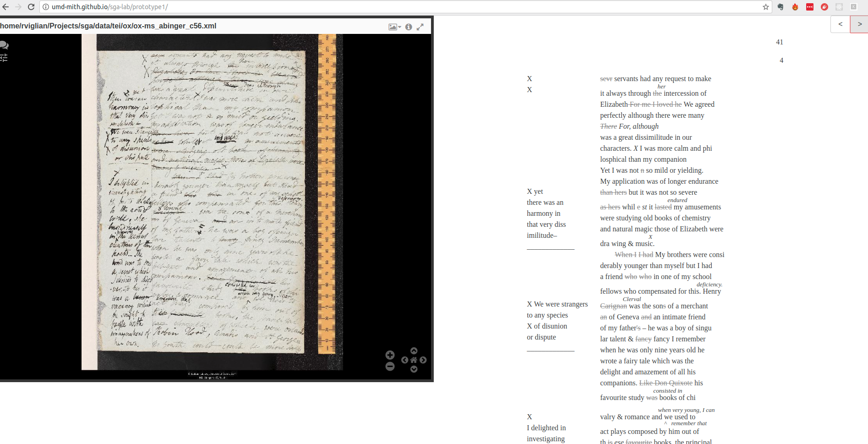This screenshot has width=868, height=444.
Task: Pan manuscript image down
Action: tap(414, 369)
